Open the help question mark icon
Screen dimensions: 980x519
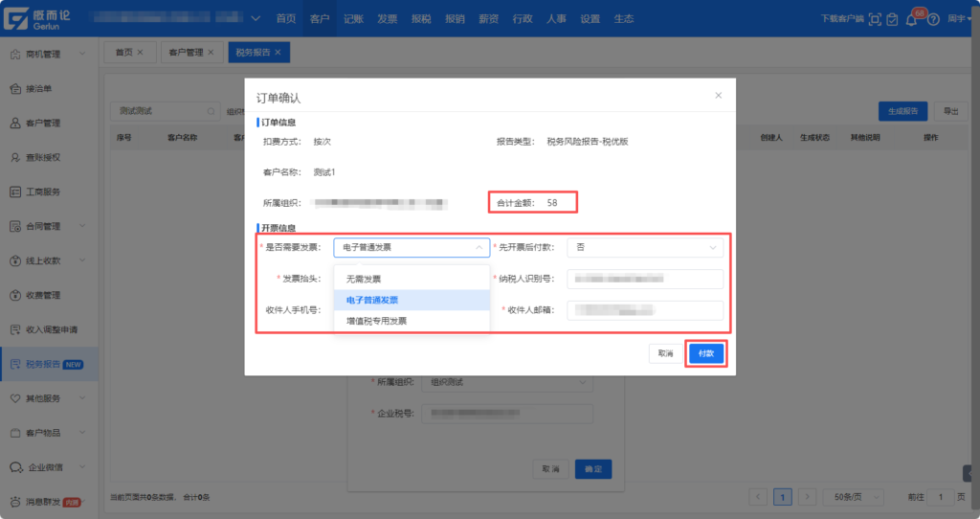932,19
